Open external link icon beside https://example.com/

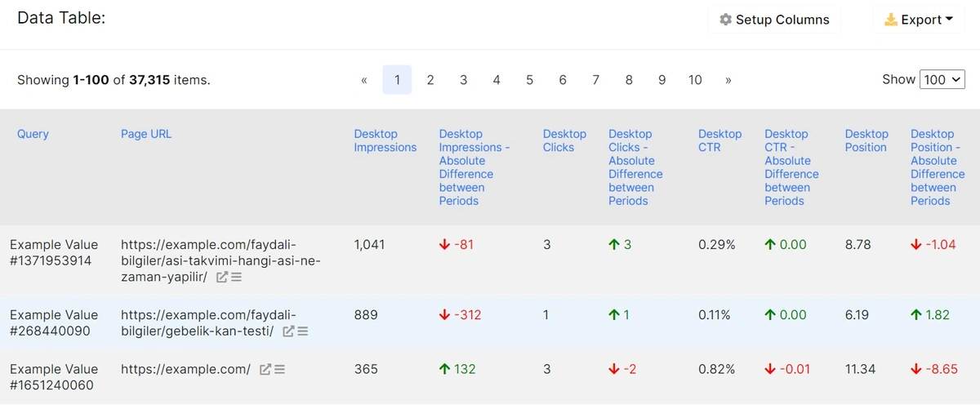(x=265, y=370)
